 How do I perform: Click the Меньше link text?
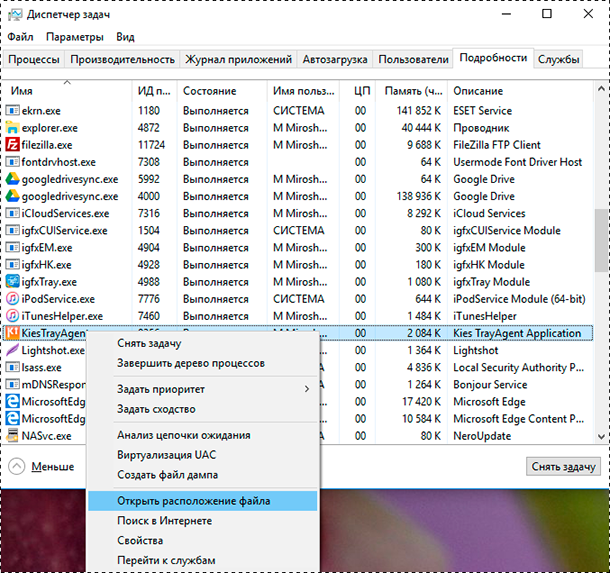(53, 466)
